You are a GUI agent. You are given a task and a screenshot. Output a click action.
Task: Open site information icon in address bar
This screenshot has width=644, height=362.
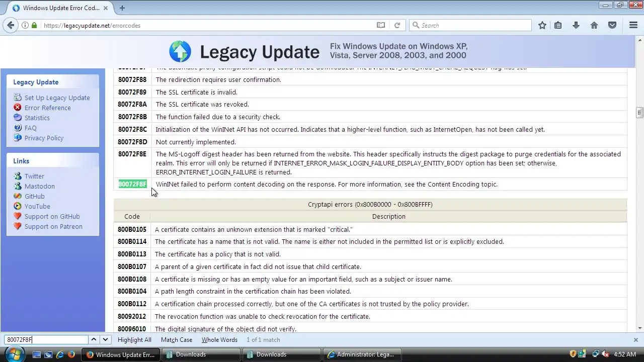[25, 25]
